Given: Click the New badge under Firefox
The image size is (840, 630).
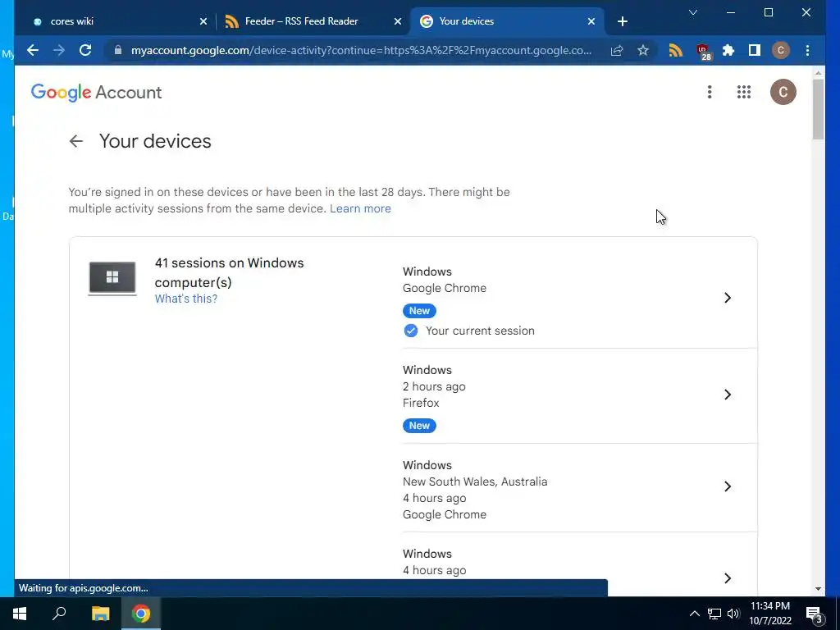Looking at the screenshot, I should click(419, 426).
